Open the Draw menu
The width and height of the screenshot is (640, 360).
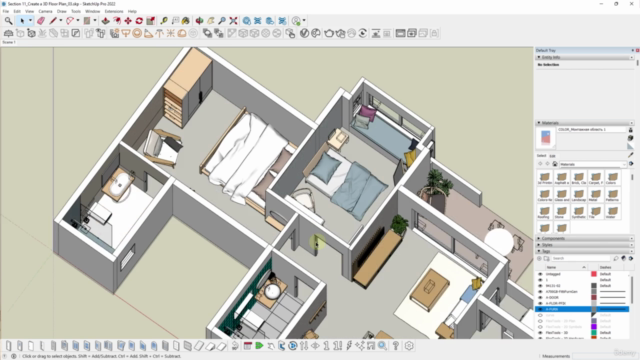[62, 11]
